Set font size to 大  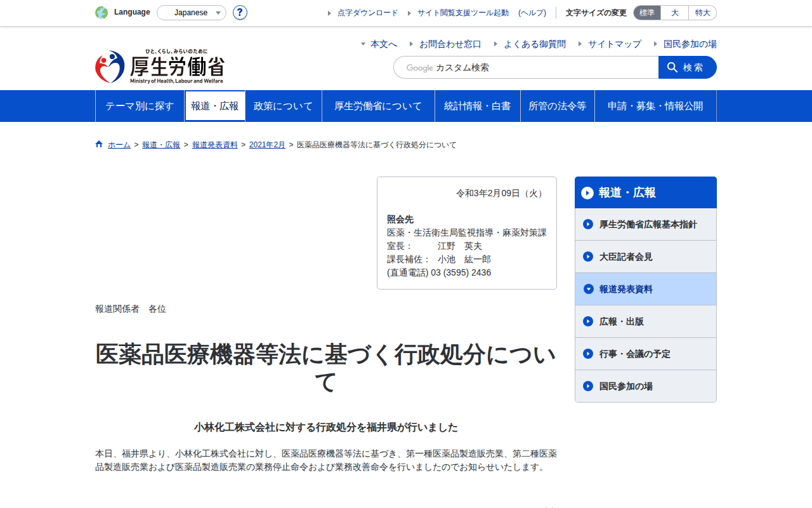coord(674,13)
